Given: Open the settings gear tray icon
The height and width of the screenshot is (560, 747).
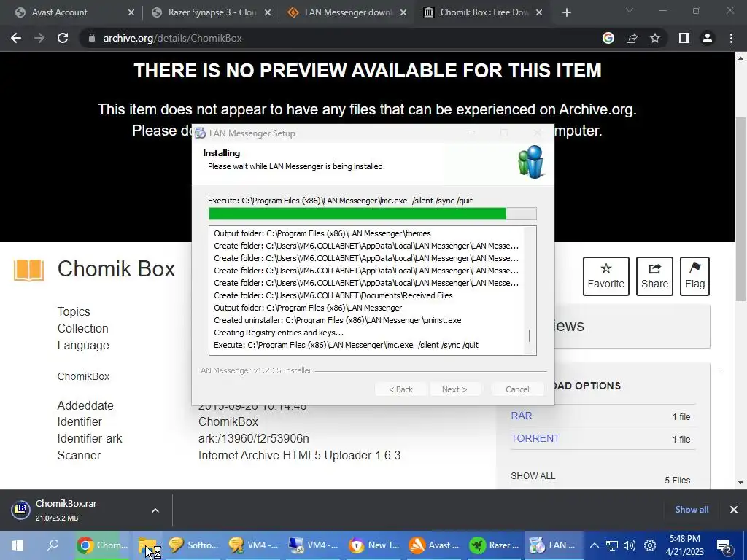Looking at the screenshot, I should tap(649, 545).
